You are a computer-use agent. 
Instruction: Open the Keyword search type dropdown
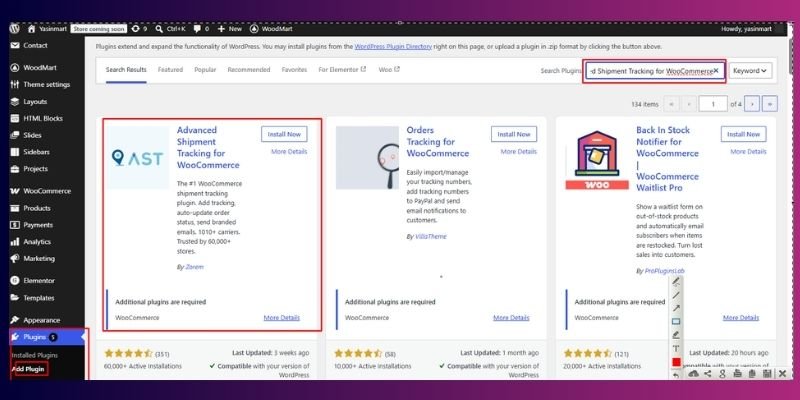tap(750, 71)
